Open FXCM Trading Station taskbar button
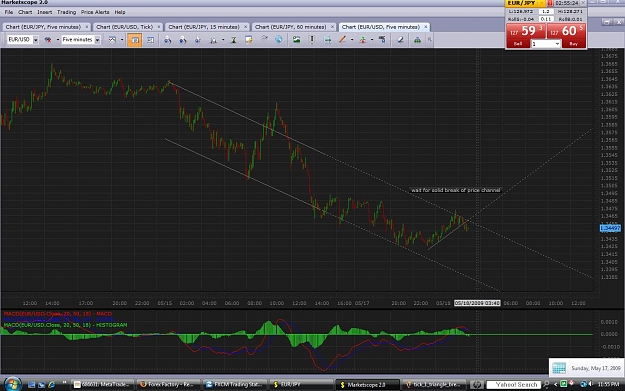 pyautogui.click(x=234, y=385)
